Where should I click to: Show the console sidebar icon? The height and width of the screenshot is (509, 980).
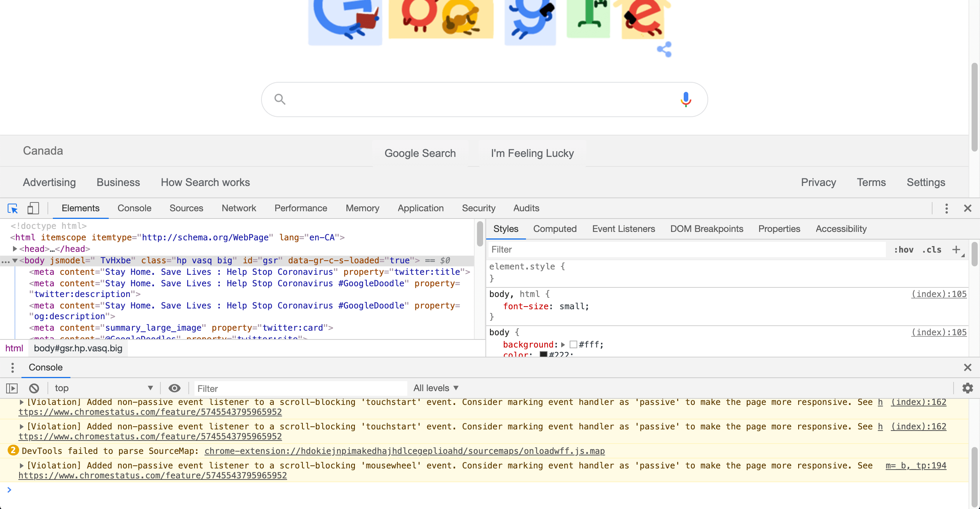(x=12, y=388)
